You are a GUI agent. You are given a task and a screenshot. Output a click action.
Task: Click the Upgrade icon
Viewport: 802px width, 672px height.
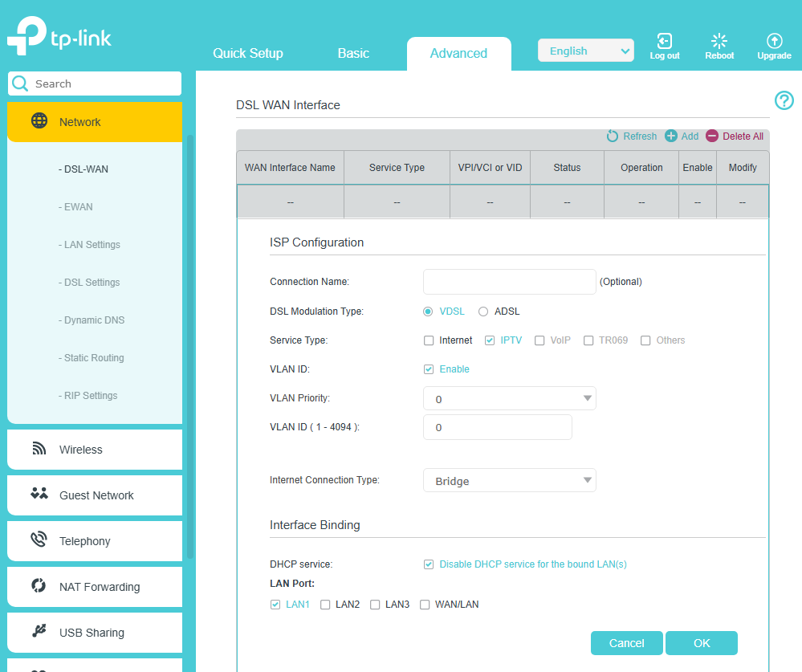[x=774, y=41]
